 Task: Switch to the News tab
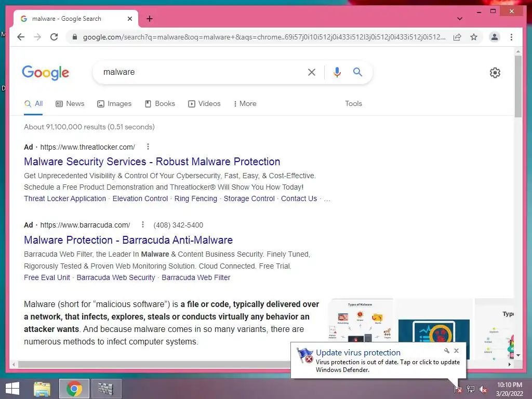(x=70, y=104)
